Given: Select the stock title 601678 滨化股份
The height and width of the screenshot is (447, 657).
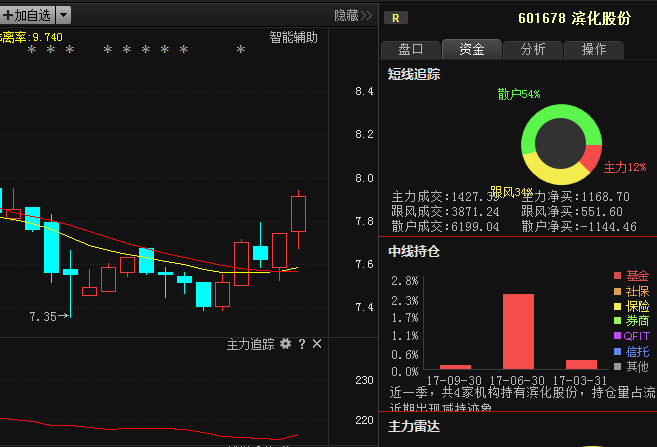Looking at the screenshot, I should pyautogui.click(x=574, y=18).
